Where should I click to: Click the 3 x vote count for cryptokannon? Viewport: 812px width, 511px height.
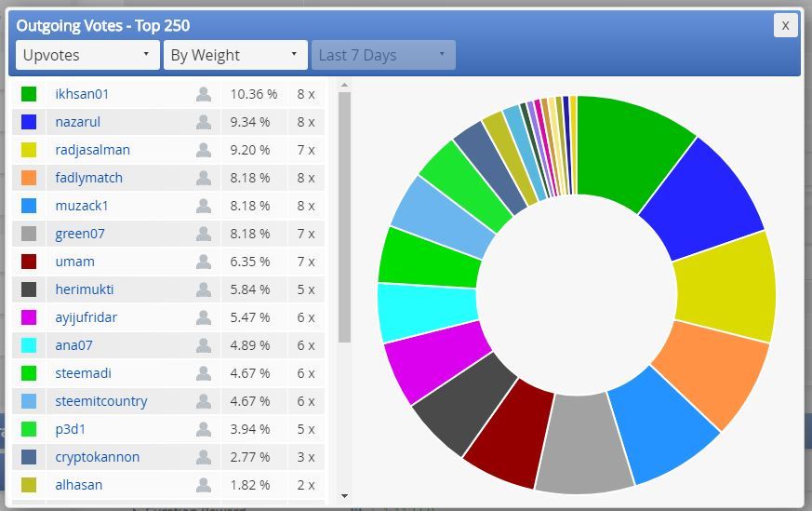click(306, 457)
